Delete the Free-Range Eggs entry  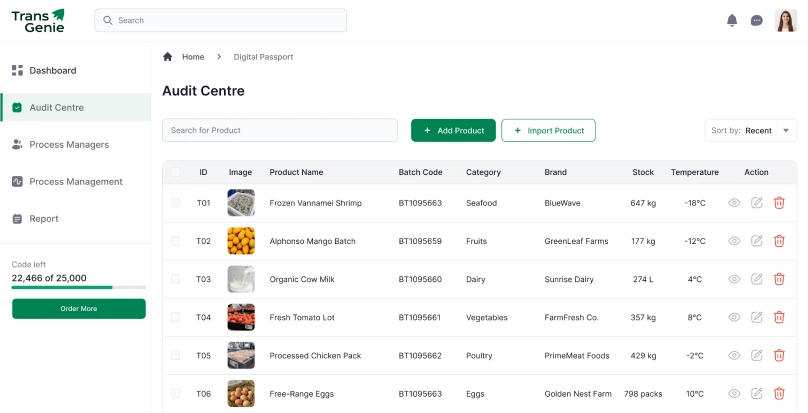[779, 393]
